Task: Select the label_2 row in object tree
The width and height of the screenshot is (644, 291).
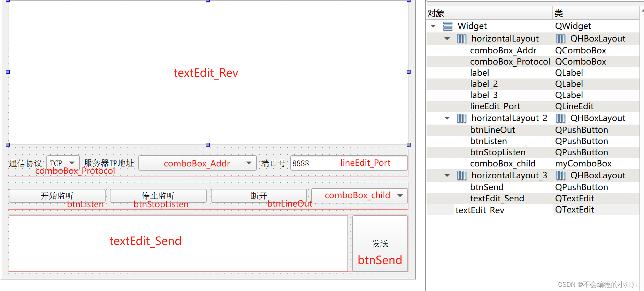Action: [x=484, y=84]
